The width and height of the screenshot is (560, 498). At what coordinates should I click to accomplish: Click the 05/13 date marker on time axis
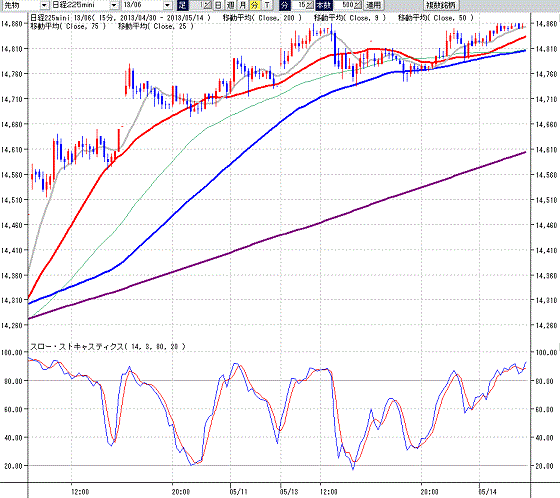[289, 492]
